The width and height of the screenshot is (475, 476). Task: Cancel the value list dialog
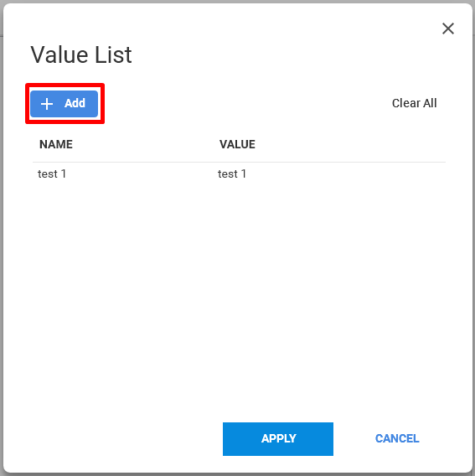pyautogui.click(x=397, y=438)
